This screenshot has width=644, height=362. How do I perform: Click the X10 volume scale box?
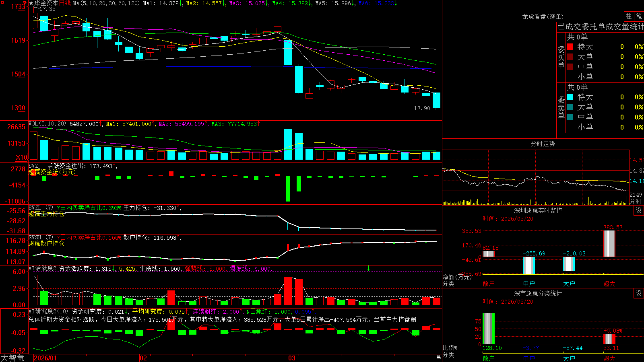point(21,157)
